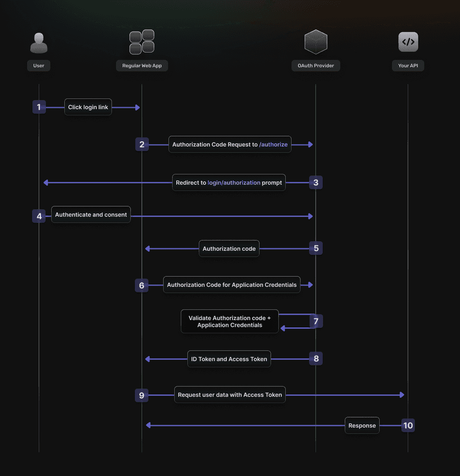Select "Authorization Code for Application Credentials" box

pyautogui.click(x=232, y=285)
